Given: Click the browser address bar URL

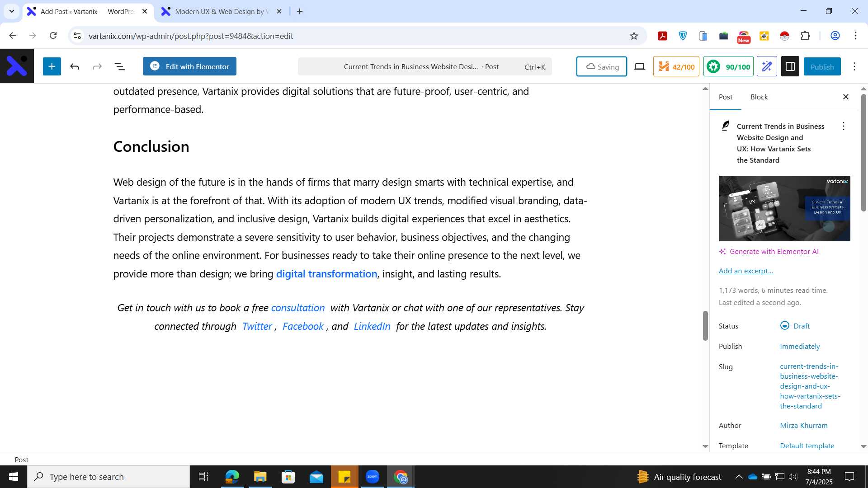Looking at the screenshot, I should (x=191, y=36).
